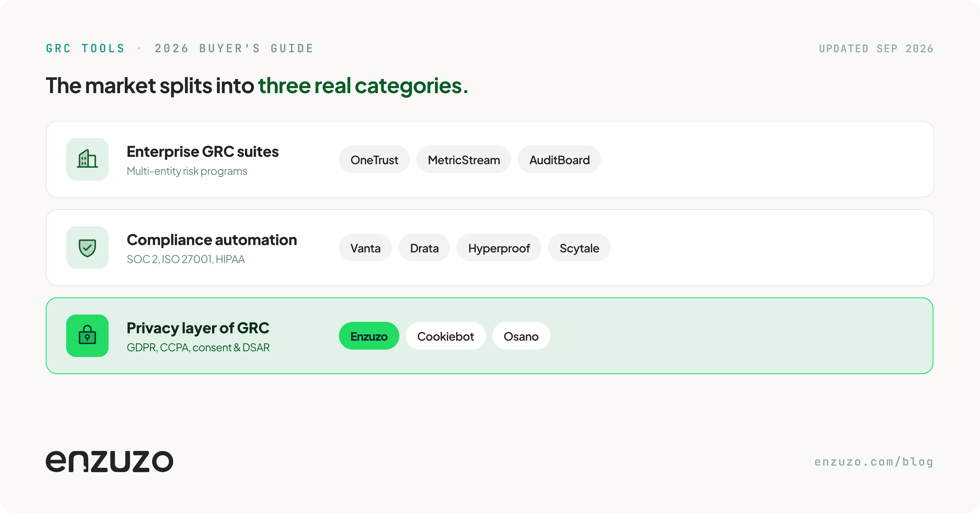Choose the Vanta chip
Screen dimensions: 980x513
point(365,248)
